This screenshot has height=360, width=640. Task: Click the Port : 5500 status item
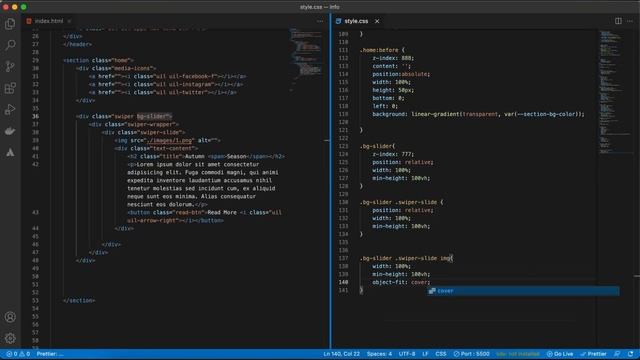pyautogui.click(x=471, y=354)
